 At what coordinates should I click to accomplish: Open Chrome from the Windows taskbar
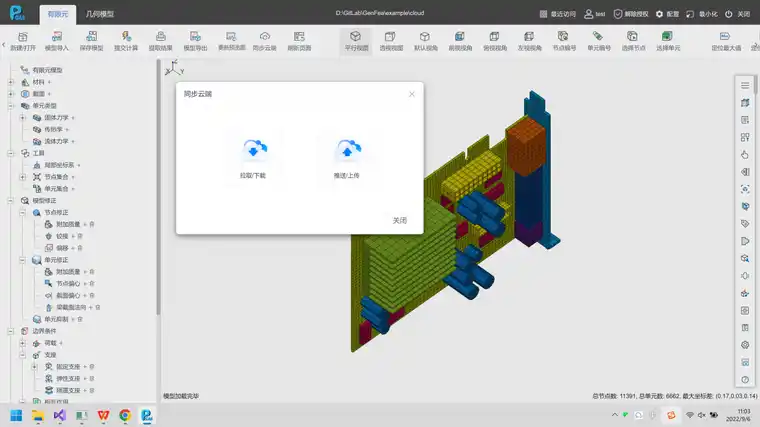click(125, 415)
